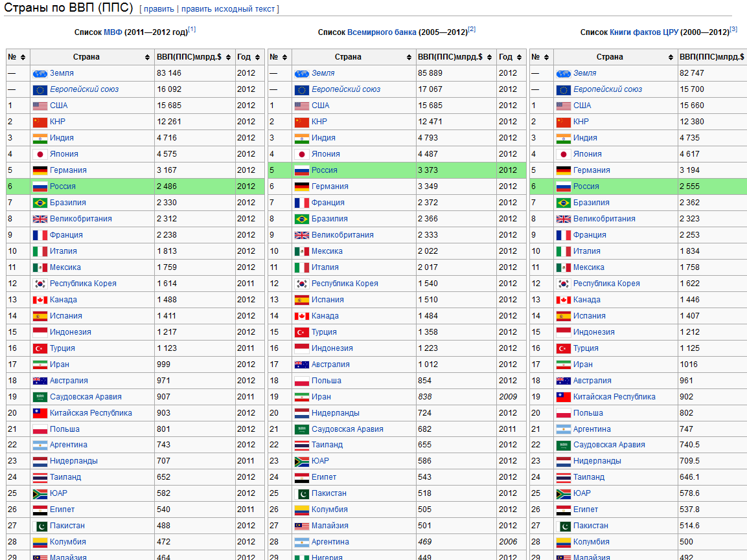Image resolution: width=747 pixels, height=560 pixels.
Task: Select the IMF value 83 146 for Земля
Action: coord(168,73)
